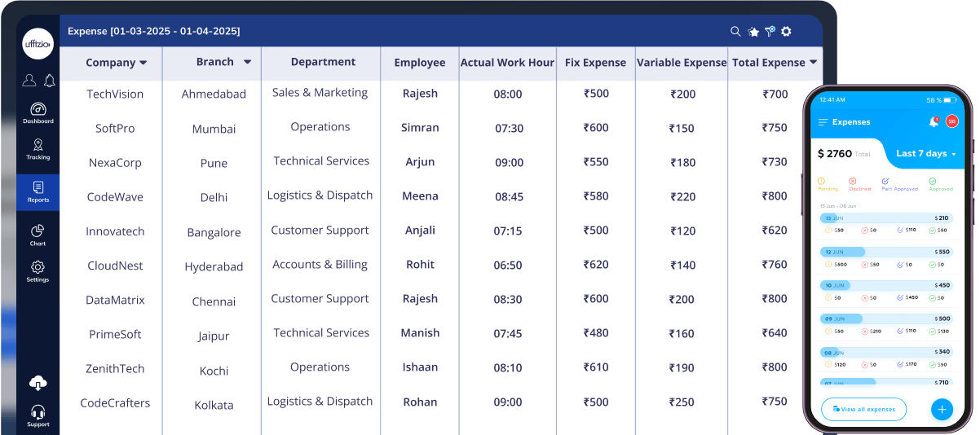Open the filter funnel icon
Screen dimensions: 980x435
770,31
